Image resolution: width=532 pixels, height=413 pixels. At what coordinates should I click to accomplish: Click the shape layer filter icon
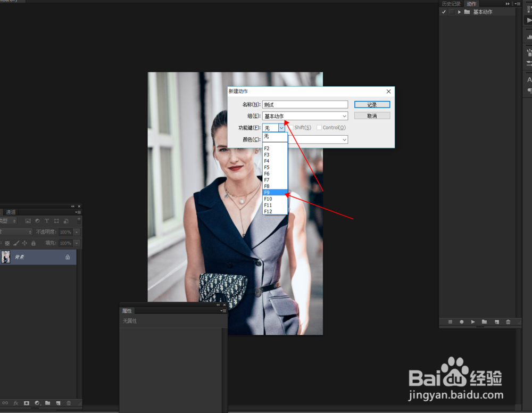click(56, 221)
